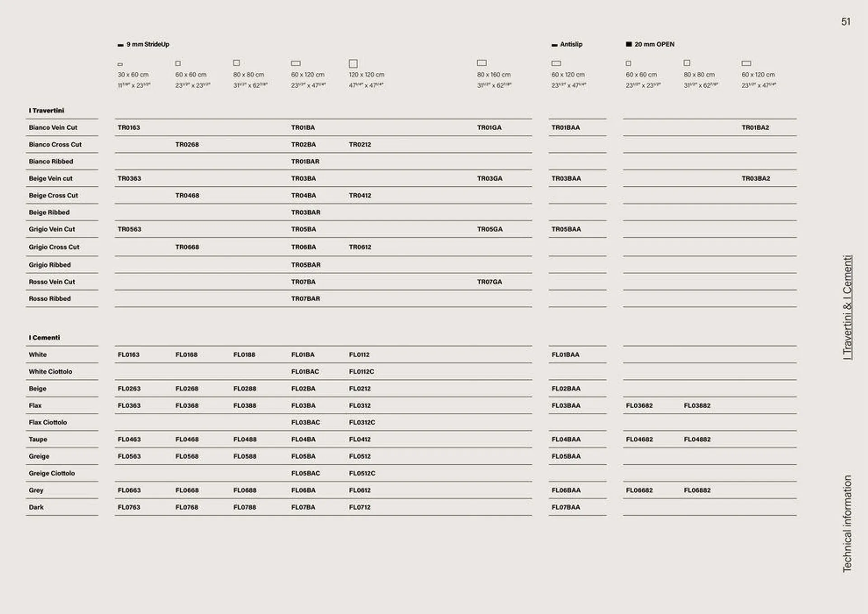Select the 'Beige Vein cut' row label

pyautogui.click(x=51, y=179)
